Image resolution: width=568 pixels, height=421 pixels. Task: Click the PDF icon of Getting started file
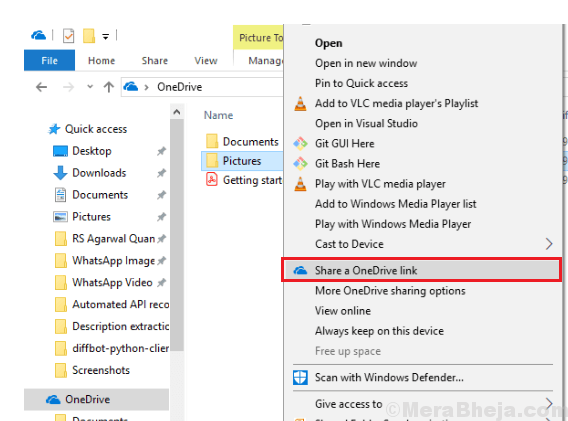(x=212, y=180)
